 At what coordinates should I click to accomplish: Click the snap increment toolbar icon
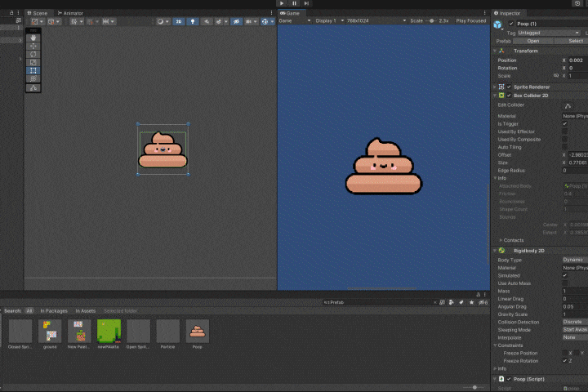coord(105,22)
